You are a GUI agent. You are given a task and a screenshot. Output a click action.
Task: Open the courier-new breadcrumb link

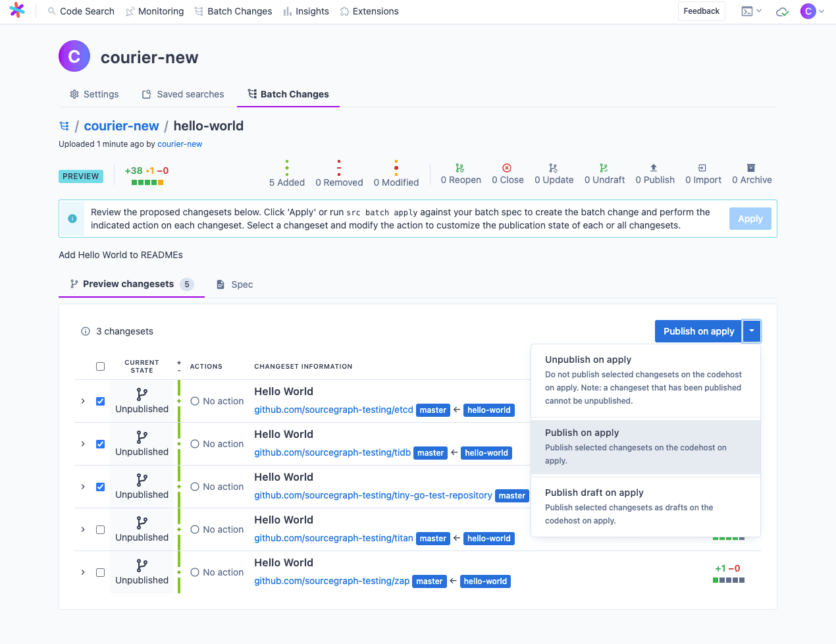(122, 126)
